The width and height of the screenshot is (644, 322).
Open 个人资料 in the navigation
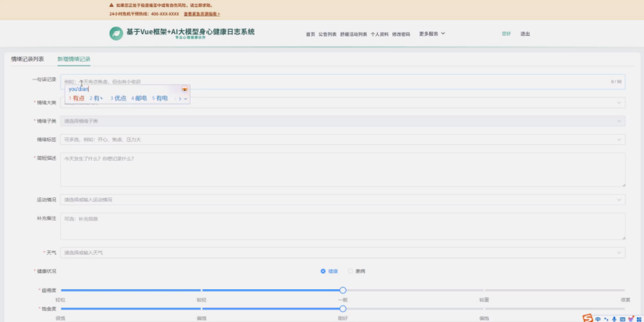pos(379,34)
